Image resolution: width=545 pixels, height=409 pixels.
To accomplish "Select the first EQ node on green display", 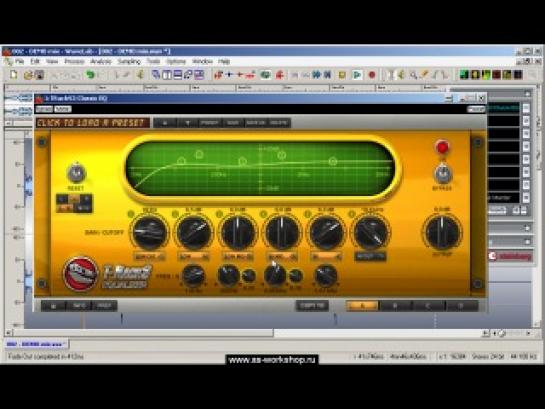I will [x=181, y=161].
